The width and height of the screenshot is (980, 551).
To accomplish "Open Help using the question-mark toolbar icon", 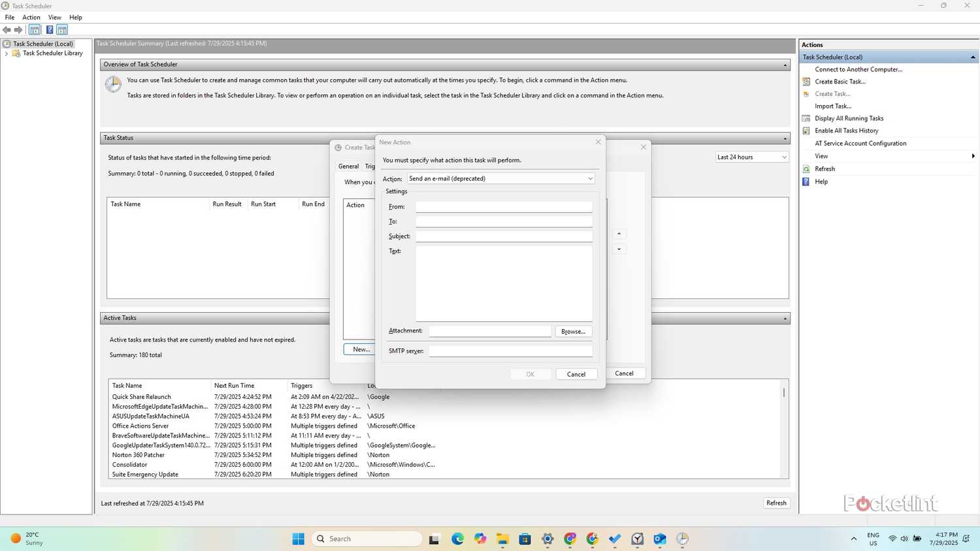I will tap(49, 29).
